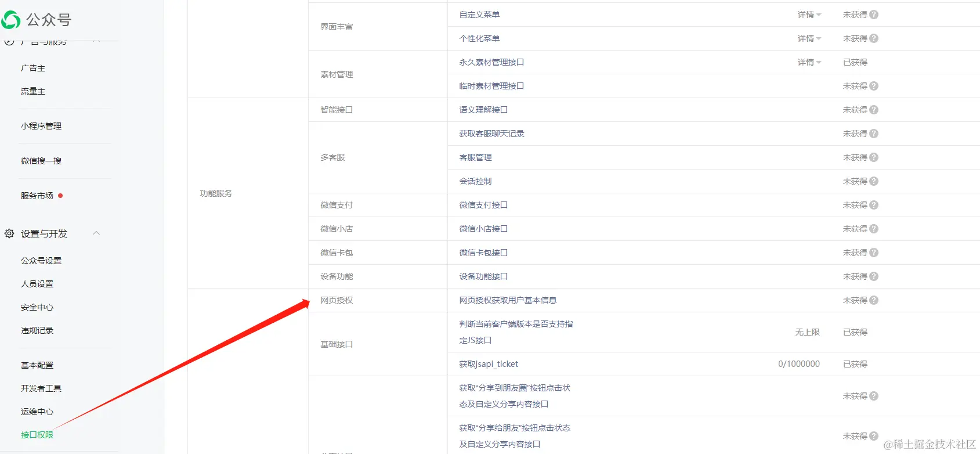
Task: Click help icon for 微信卡包接口
Action: coord(874,253)
